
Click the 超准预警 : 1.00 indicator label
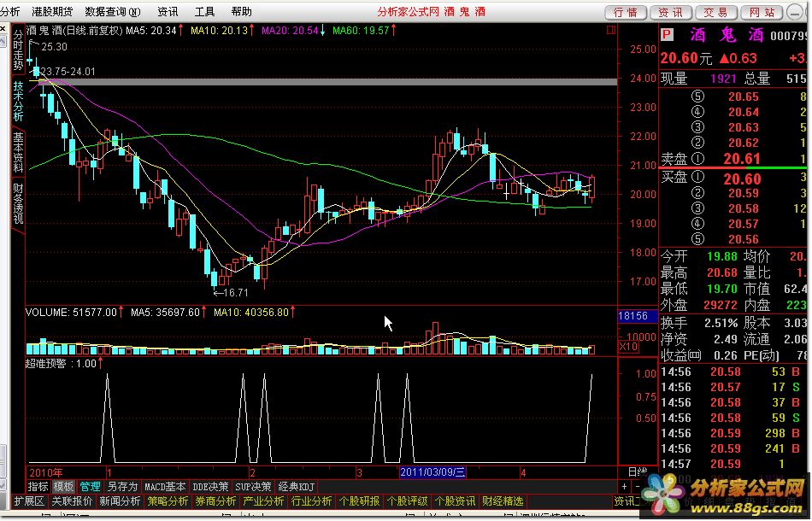point(64,364)
